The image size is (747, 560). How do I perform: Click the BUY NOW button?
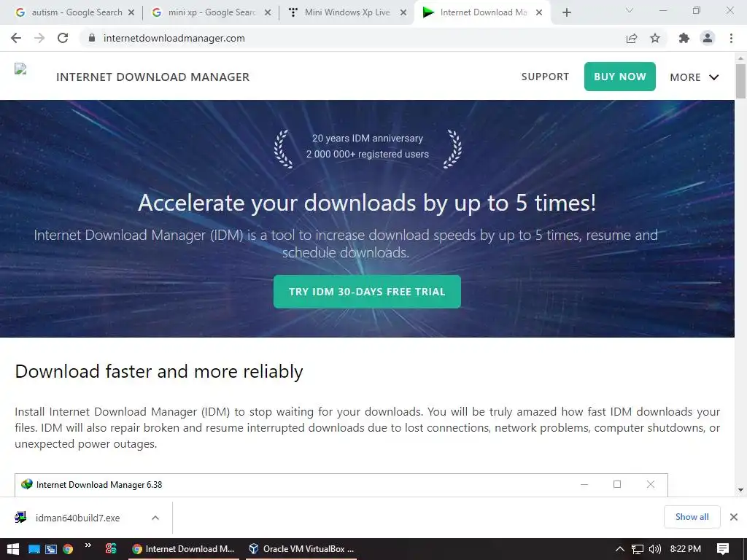(x=620, y=77)
